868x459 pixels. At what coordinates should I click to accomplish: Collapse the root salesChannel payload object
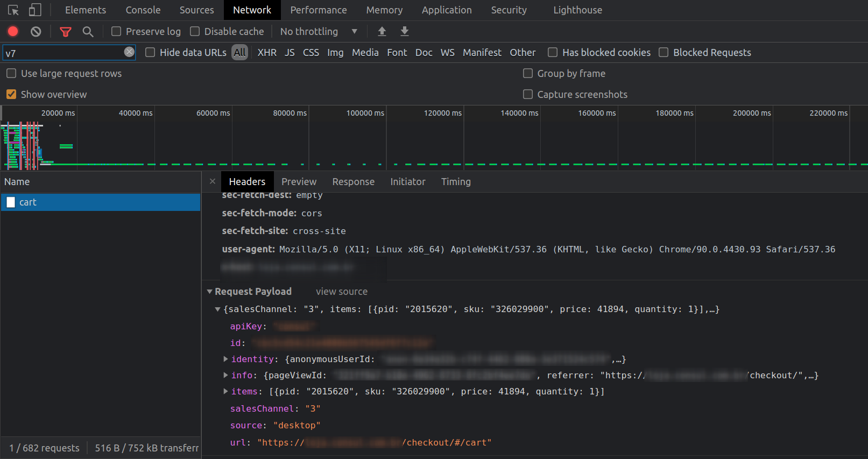(217, 309)
